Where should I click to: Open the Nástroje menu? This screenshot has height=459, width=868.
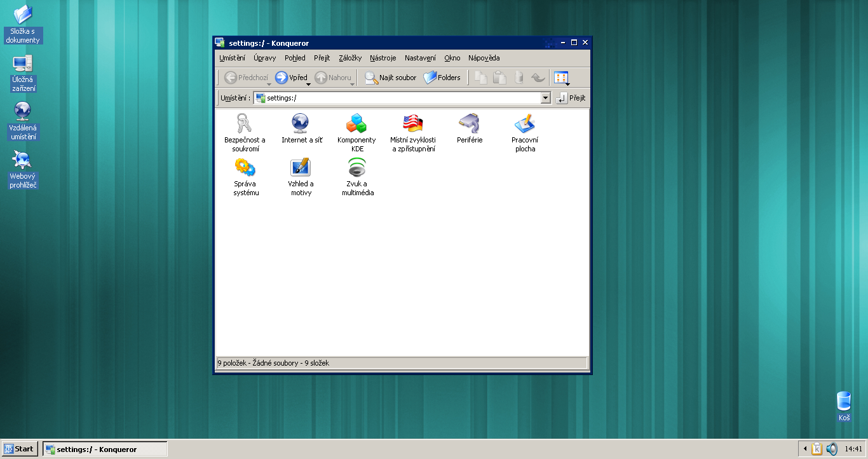point(383,58)
